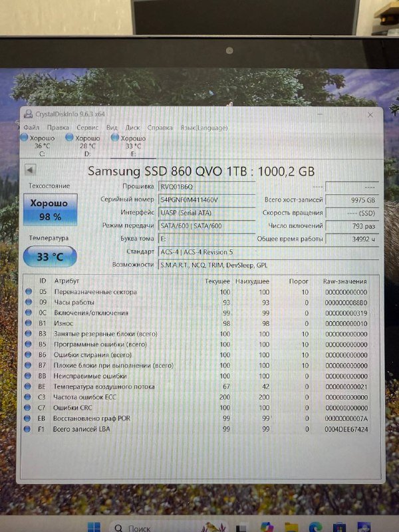Click the Атрибут column header
This screenshot has width=399, height=532.
tap(66, 281)
